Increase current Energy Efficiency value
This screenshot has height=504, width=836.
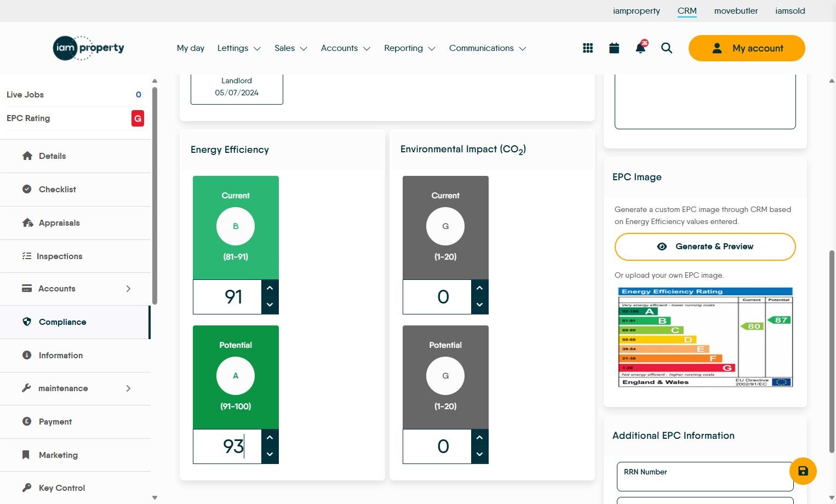(270, 288)
